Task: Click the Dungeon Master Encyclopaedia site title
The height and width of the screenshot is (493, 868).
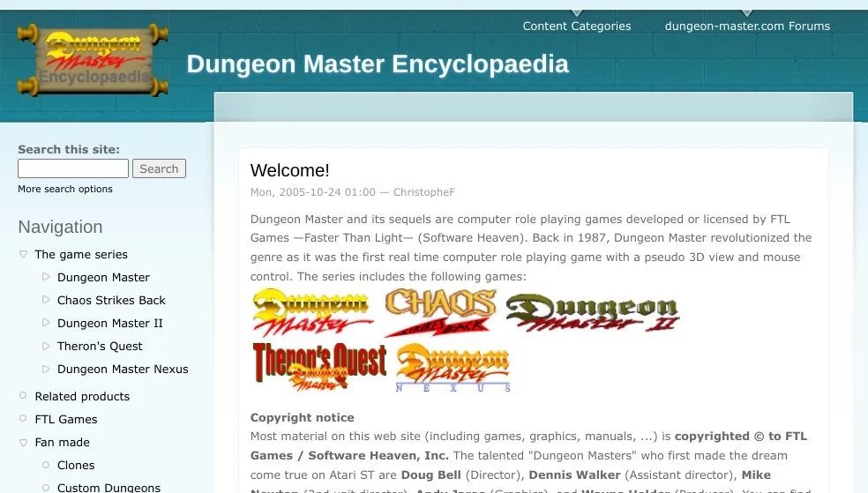Action: pyautogui.click(x=378, y=64)
